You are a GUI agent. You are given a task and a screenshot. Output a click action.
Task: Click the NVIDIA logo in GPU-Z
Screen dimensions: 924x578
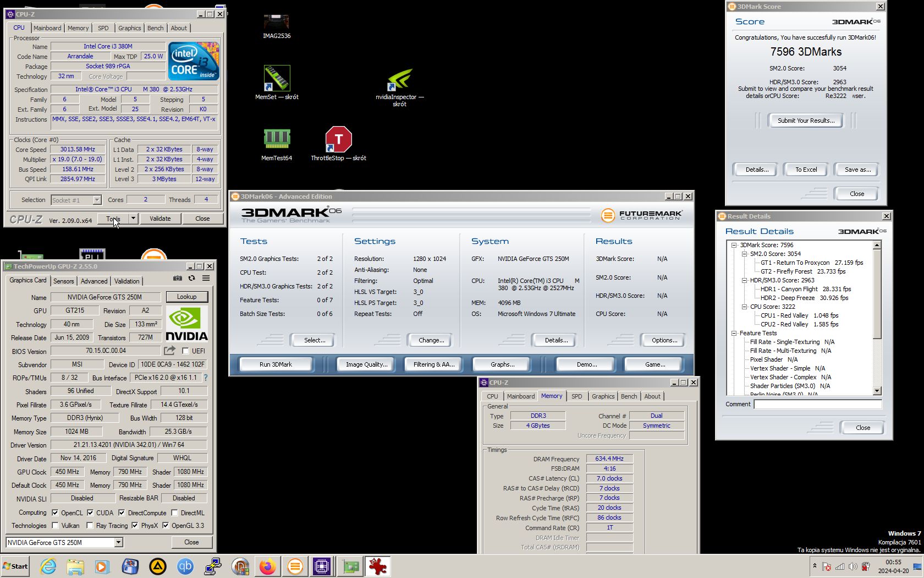186,324
